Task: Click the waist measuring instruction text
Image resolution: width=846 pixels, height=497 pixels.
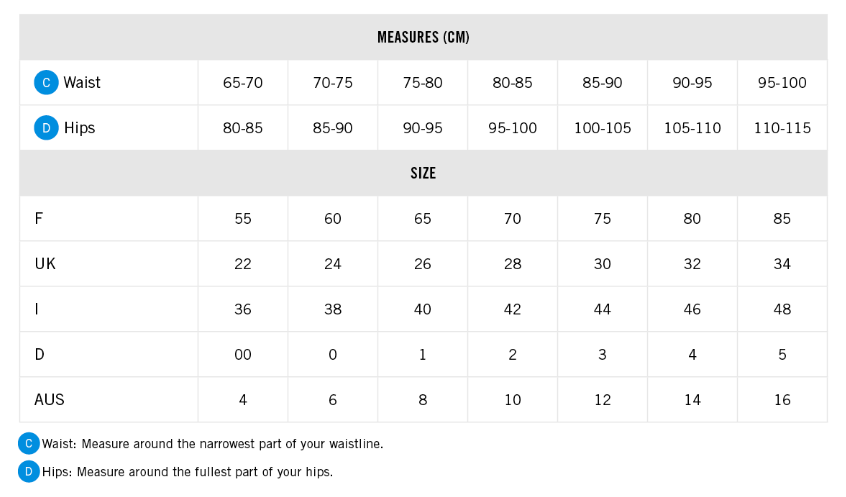Action: (212, 443)
